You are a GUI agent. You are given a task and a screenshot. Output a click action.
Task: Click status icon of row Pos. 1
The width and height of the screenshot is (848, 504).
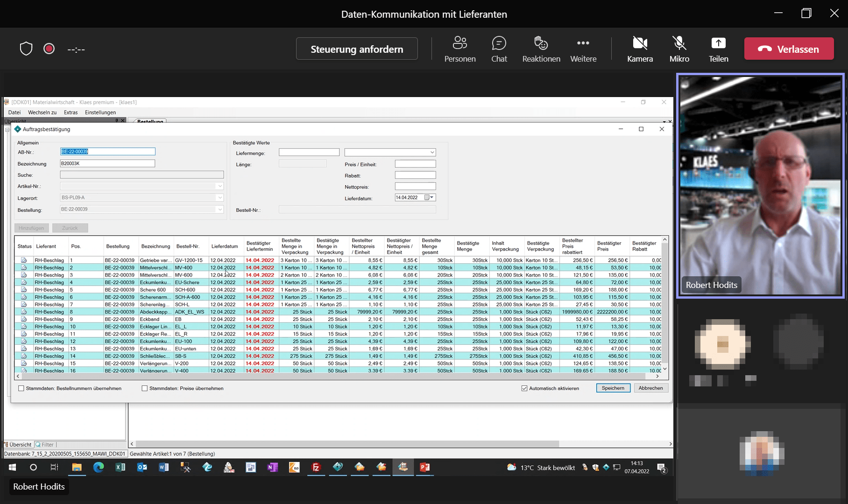pos(24,260)
